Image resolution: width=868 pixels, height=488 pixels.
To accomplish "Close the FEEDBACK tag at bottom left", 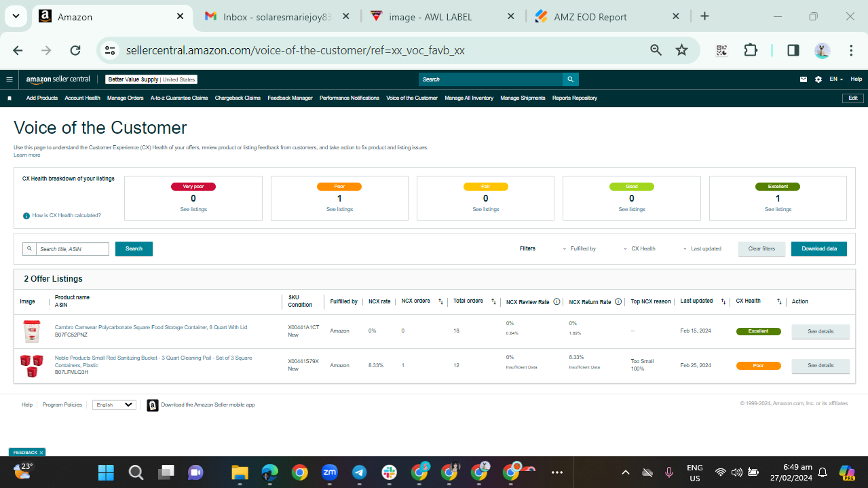I will click(x=41, y=453).
